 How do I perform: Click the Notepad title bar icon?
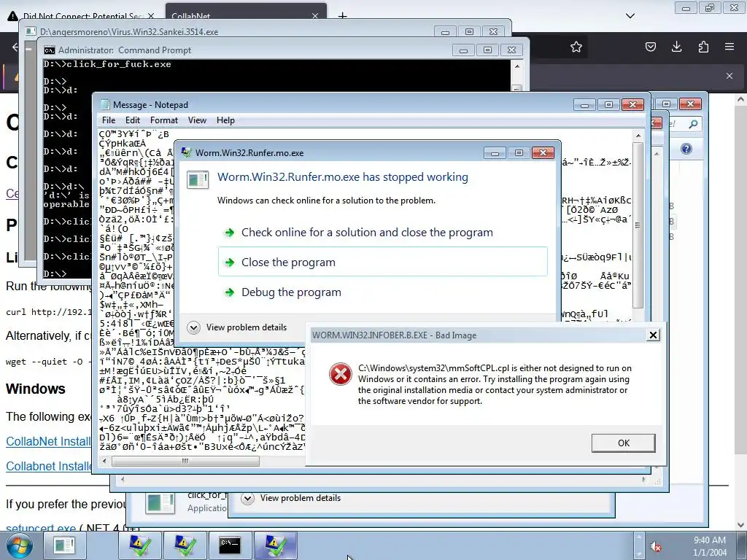pyautogui.click(x=104, y=105)
